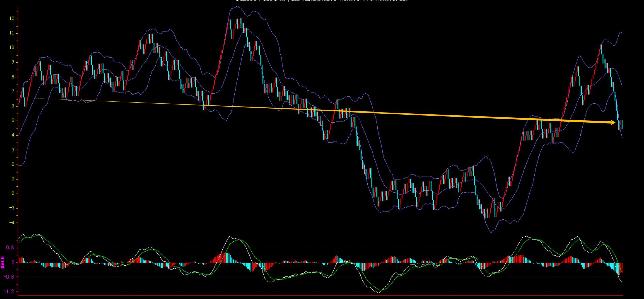The image size is (644, 299).
Task: Click the first candlestick at chart's left edge
Action: coord(19,100)
